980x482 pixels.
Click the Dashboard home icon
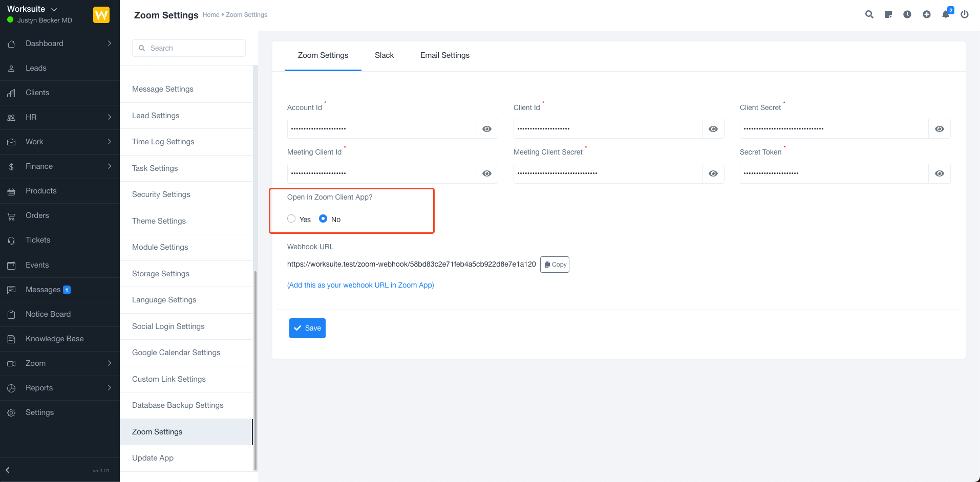(x=11, y=44)
